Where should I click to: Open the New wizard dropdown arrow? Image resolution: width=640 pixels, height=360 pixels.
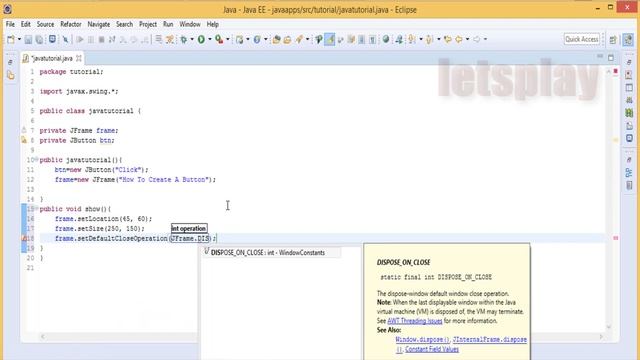[x=19, y=40]
